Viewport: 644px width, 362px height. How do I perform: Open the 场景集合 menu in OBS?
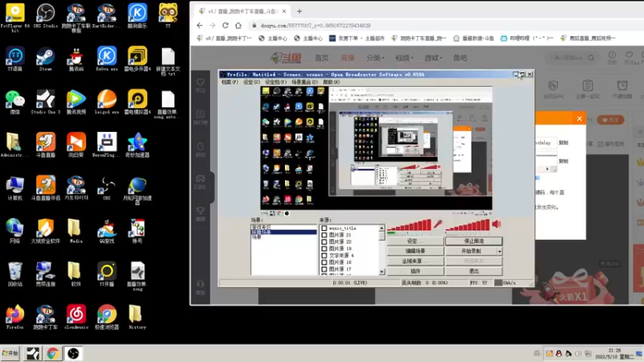304,82
